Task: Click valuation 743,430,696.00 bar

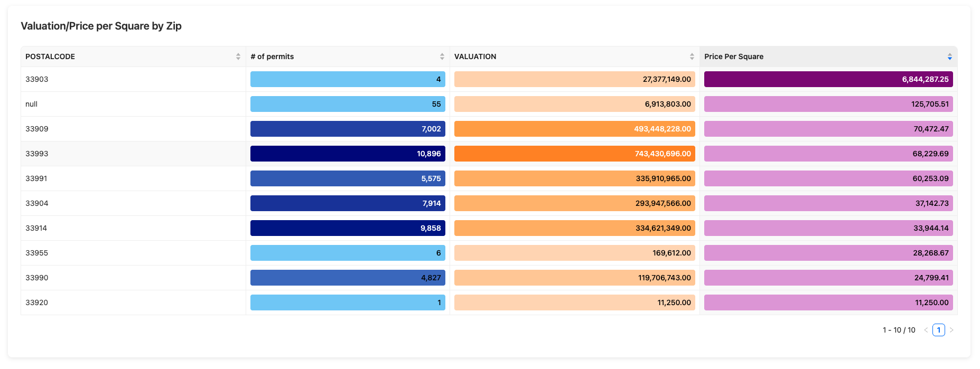Action: pyautogui.click(x=575, y=154)
